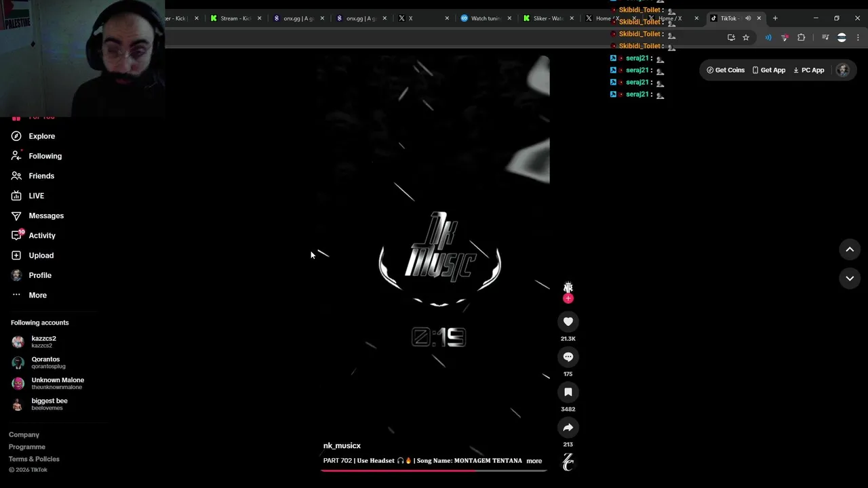Screen dimensions: 868x488
Task: Click Get App button
Action: point(768,70)
